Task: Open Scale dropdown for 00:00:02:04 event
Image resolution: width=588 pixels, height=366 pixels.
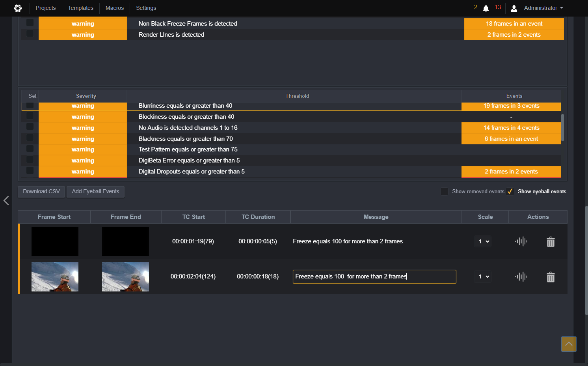Action: click(x=484, y=276)
